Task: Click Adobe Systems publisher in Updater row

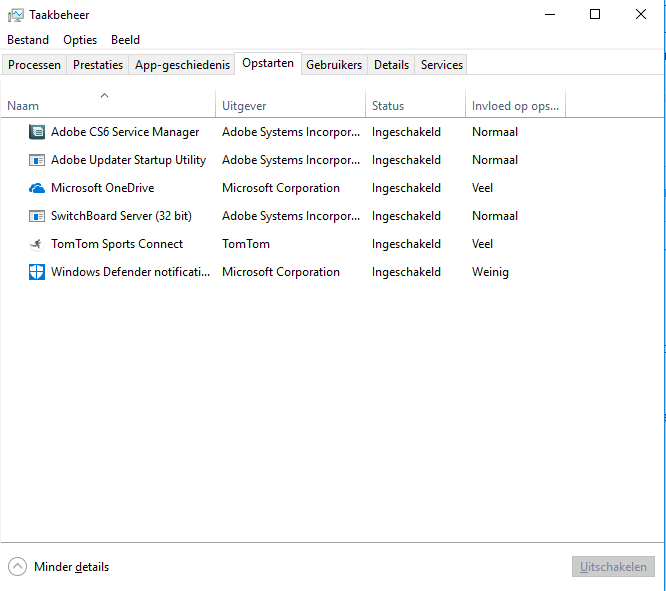Action: [291, 160]
